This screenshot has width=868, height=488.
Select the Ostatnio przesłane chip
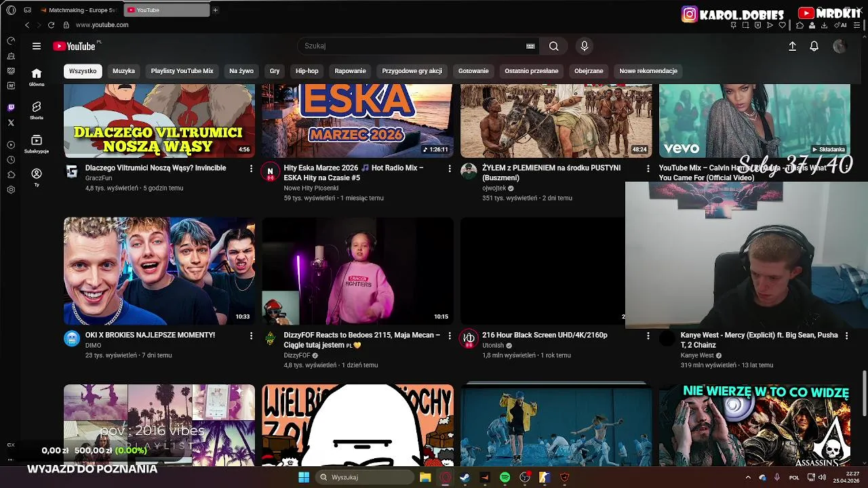tap(532, 71)
